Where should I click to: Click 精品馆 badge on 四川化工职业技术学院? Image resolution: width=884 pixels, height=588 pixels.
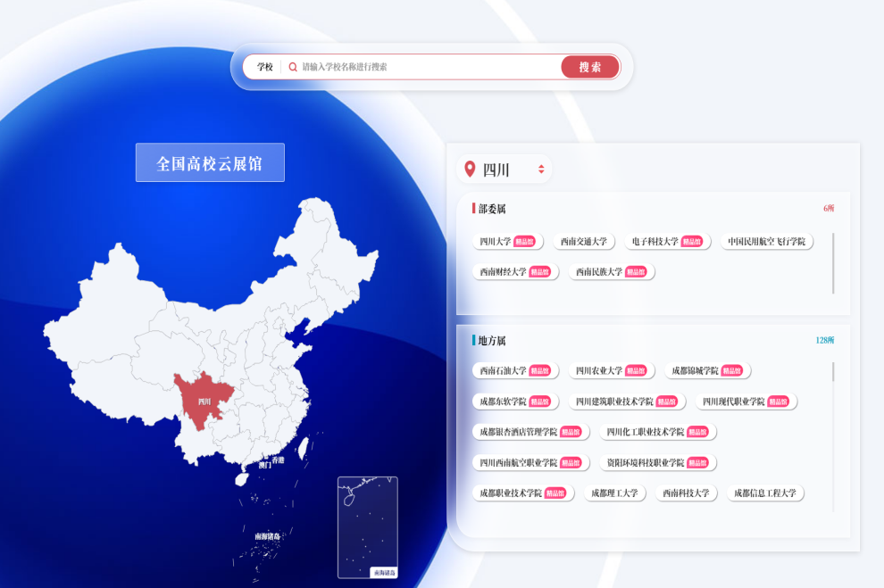click(697, 432)
